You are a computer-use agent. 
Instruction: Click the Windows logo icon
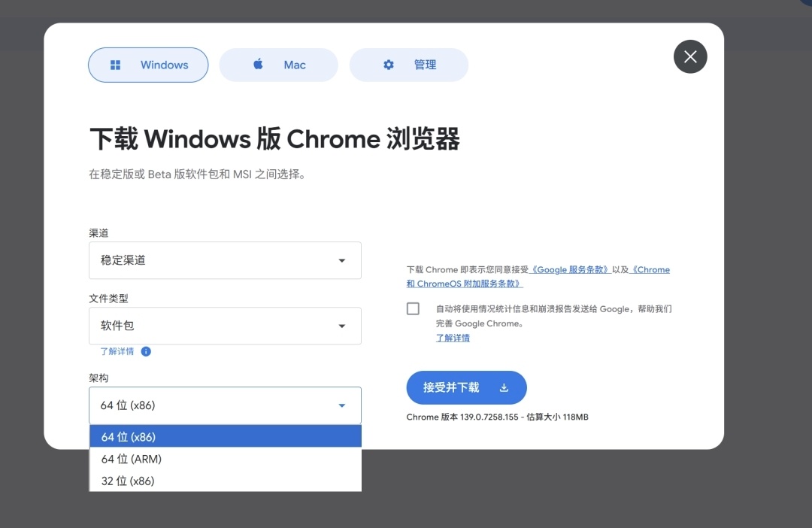point(116,65)
